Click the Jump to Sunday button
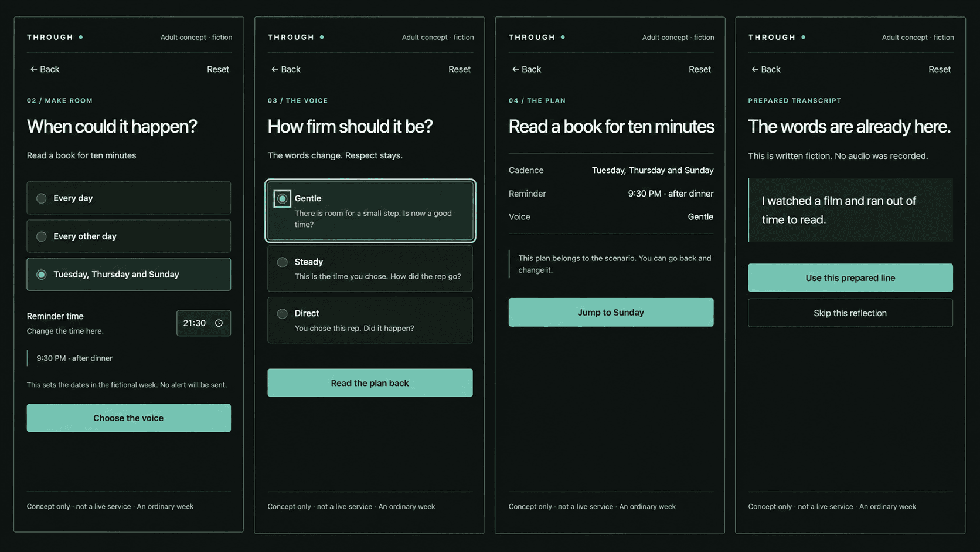The image size is (980, 552). tap(611, 313)
